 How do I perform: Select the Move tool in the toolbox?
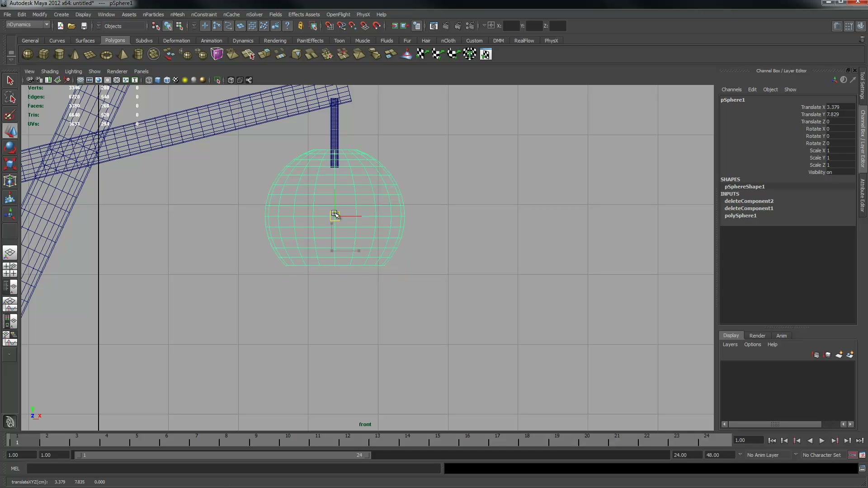(x=10, y=131)
